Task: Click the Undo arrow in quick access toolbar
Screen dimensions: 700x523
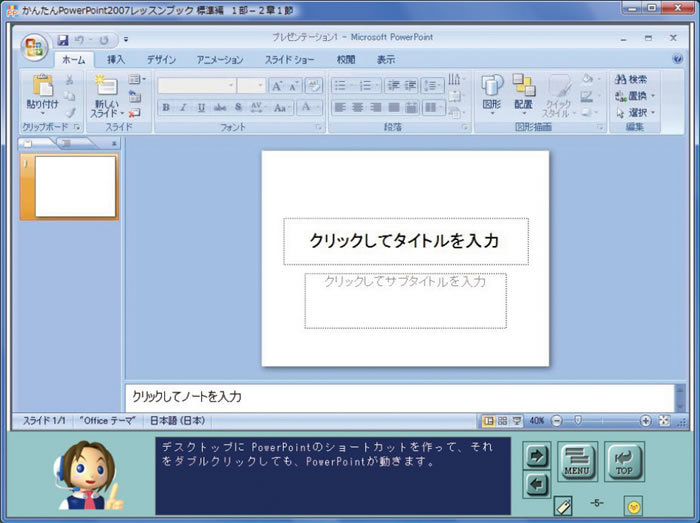Action: click(x=79, y=40)
